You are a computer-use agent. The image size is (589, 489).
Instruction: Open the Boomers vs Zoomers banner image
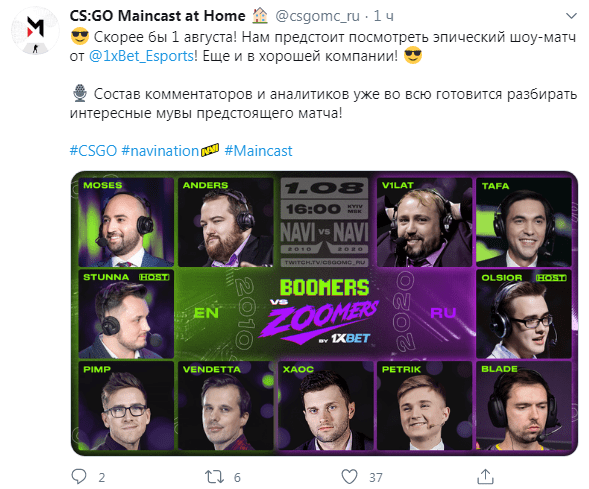click(x=324, y=313)
